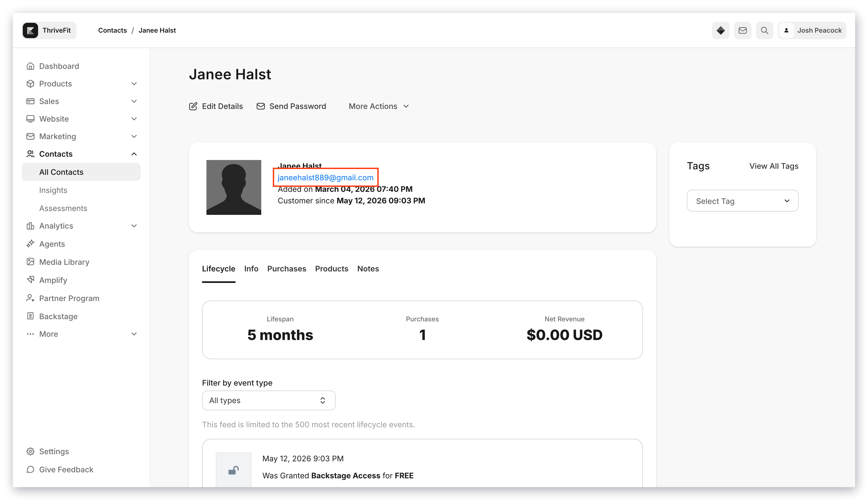Click the Amplify megaphone icon
868x500 pixels.
pyautogui.click(x=30, y=280)
